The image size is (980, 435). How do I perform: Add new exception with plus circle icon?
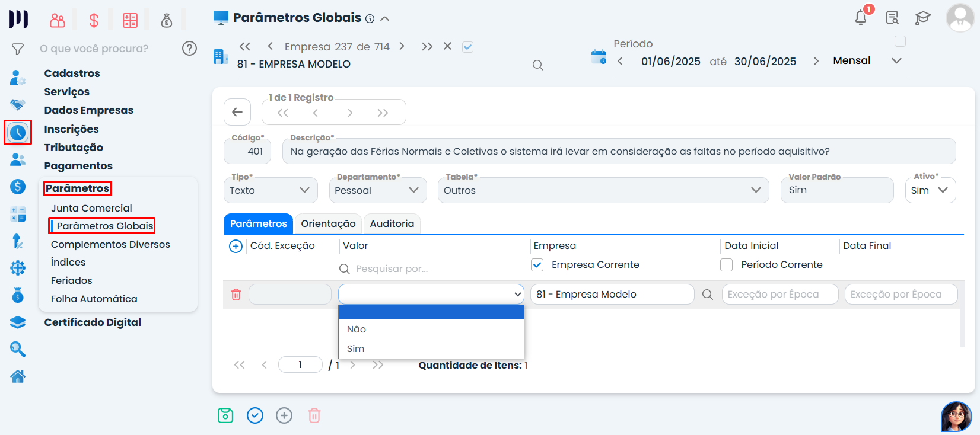[236, 246]
